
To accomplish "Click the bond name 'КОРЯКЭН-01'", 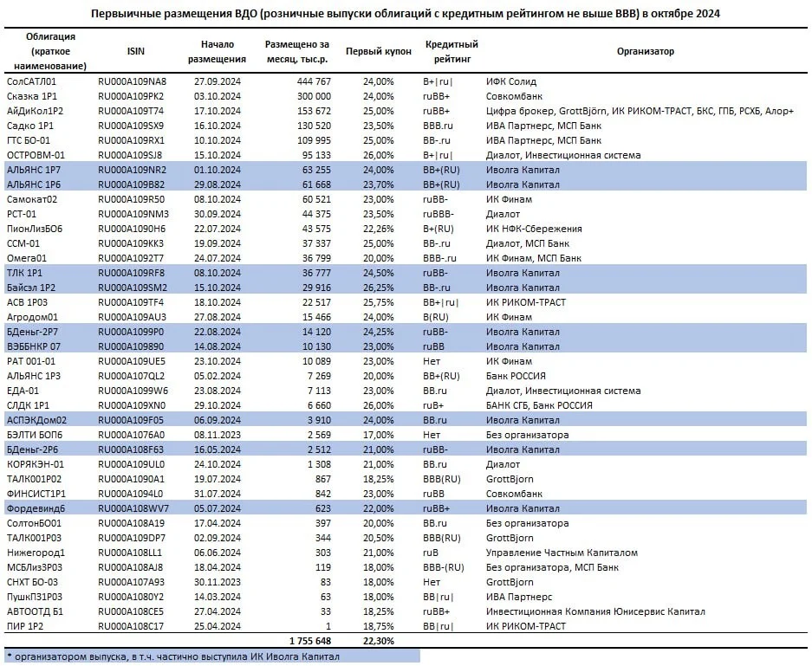I will (x=36, y=465).
